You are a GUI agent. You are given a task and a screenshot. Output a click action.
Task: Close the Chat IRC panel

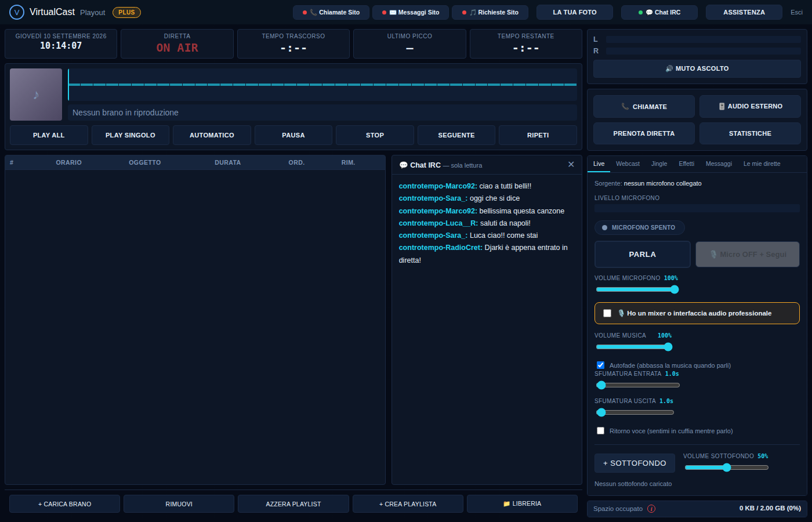click(x=571, y=165)
